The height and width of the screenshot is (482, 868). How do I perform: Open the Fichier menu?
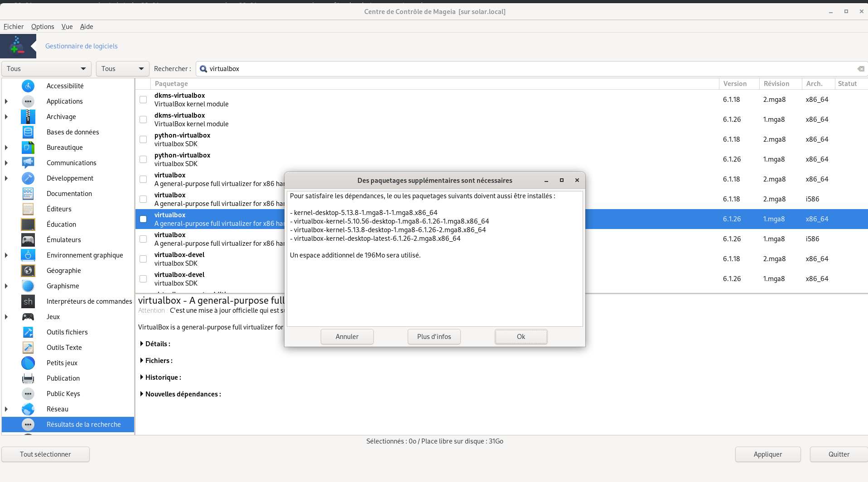(14, 27)
